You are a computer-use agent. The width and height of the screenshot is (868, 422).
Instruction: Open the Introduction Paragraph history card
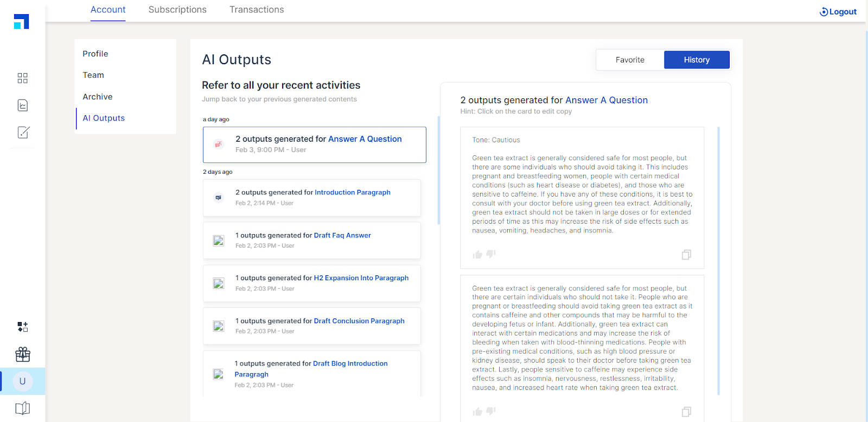(312, 198)
